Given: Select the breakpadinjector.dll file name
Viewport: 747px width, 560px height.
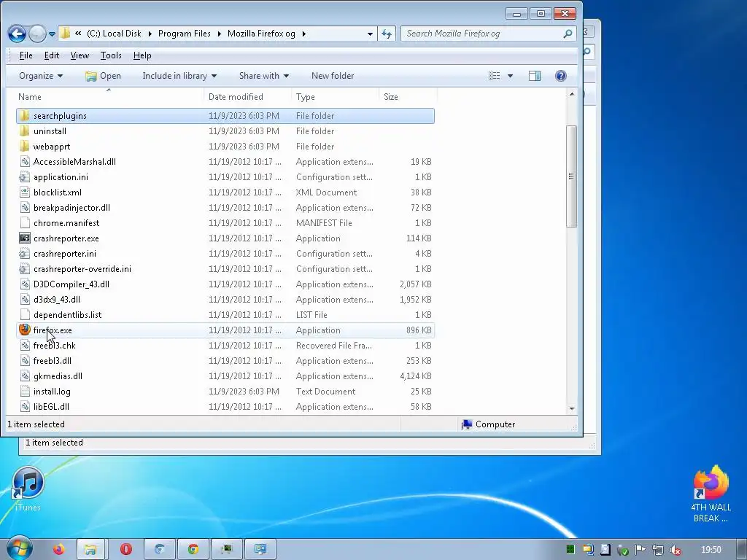Looking at the screenshot, I should click(x=71, y=208).
